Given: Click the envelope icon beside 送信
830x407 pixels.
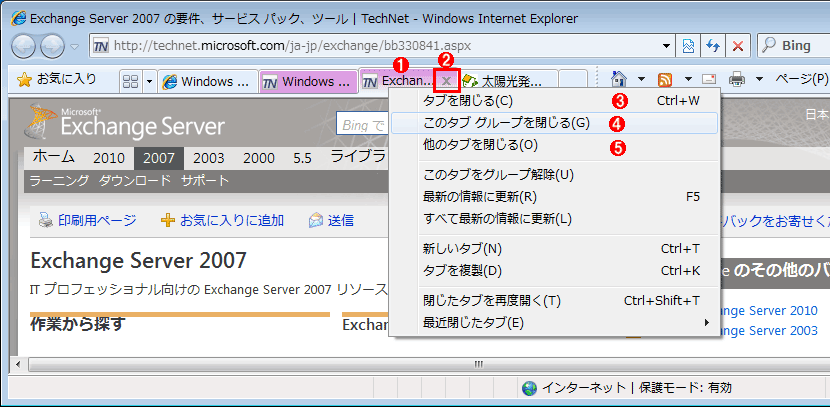Looking at the screenshot, I should [x=316, y=220].
